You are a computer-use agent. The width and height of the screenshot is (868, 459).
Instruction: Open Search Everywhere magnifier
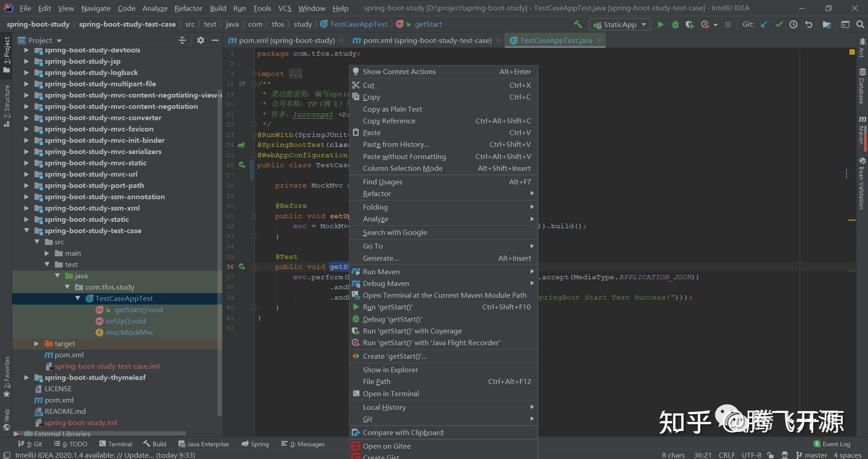click(x=860, y=24)
